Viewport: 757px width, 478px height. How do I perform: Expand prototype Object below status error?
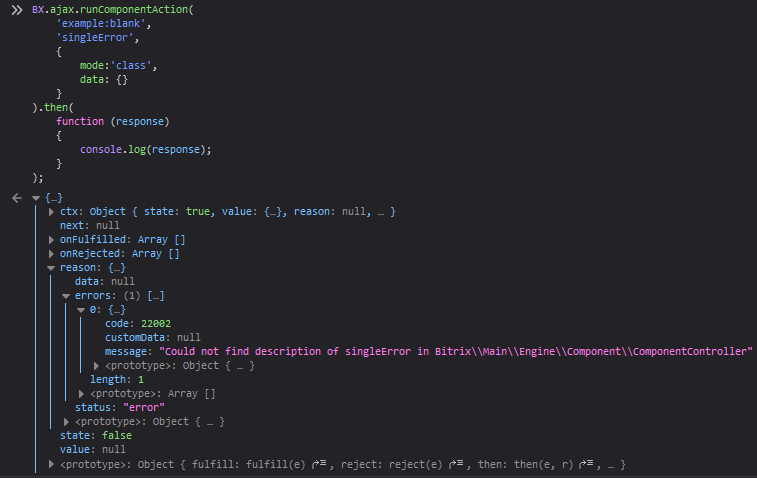[66, 422]
